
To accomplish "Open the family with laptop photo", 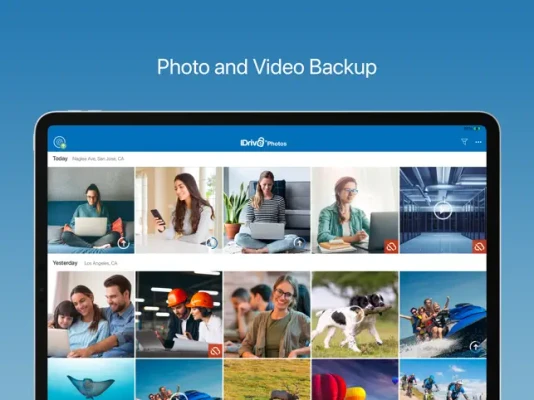I will click(x=91, y=314).
